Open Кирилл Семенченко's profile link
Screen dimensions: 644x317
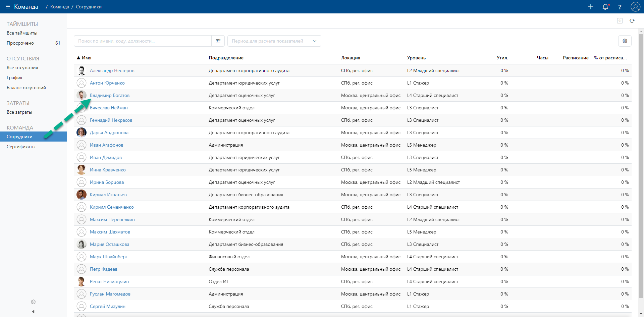tap(112, 207)
